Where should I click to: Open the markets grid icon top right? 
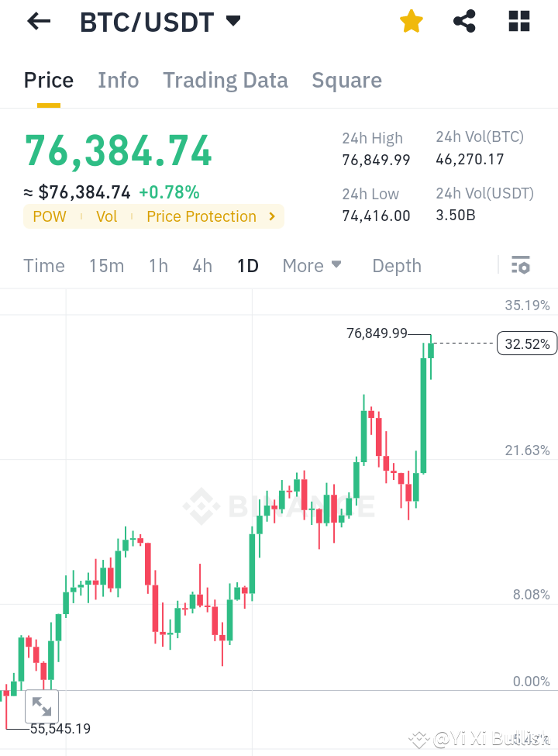coord(518,21)
